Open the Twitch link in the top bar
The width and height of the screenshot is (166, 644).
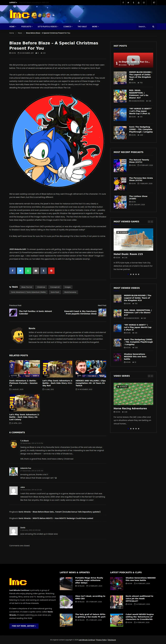pyautogui.click(x=154, y=2)
